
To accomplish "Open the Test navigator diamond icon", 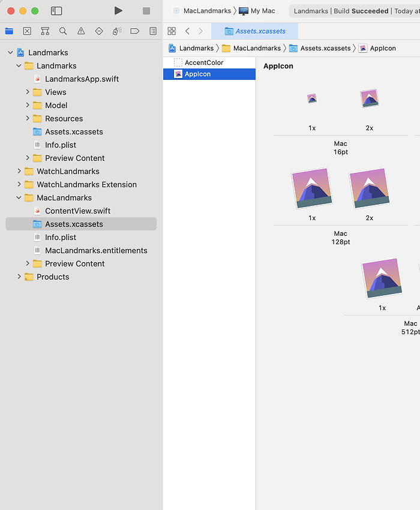I will pos(99,31).
